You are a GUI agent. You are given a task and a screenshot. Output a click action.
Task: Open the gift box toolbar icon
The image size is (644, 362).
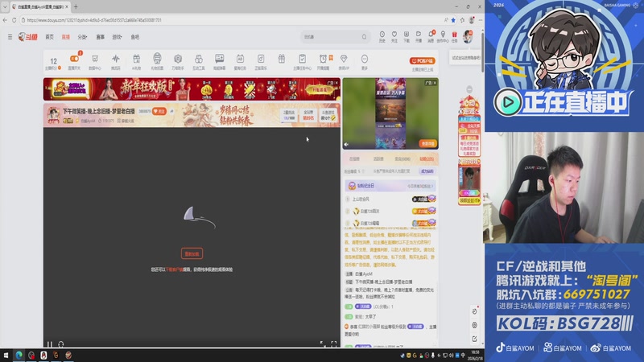281,60
